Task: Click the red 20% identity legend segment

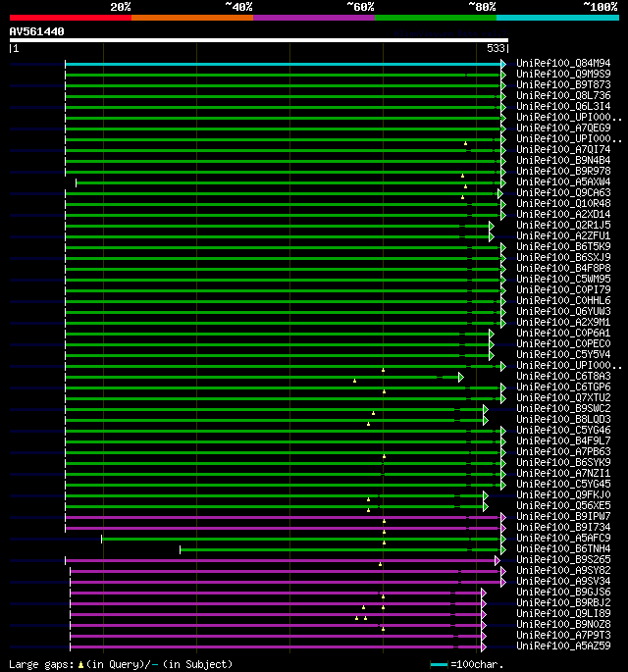Action: 71,18
